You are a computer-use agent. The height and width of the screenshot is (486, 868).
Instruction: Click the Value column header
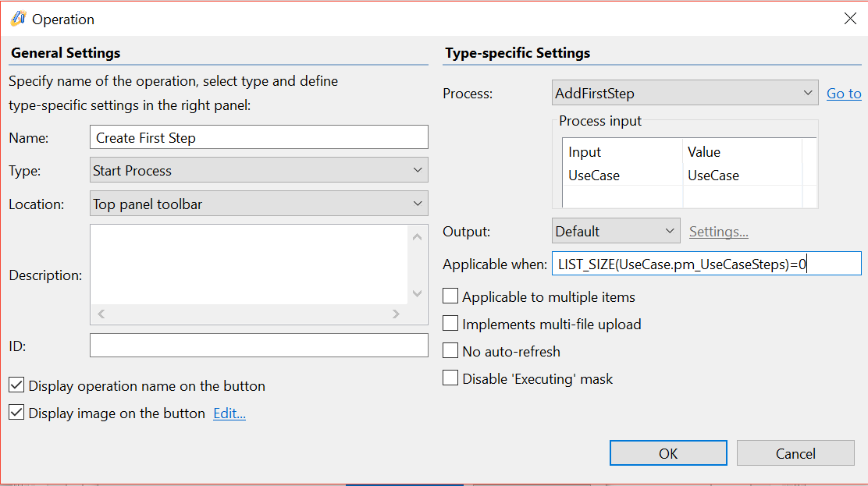point(742,151)
